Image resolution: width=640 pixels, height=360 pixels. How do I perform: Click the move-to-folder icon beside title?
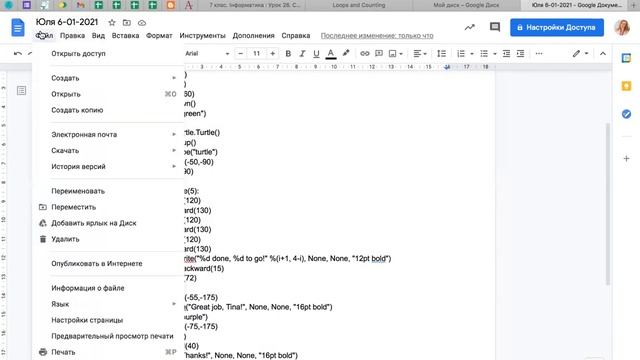pyautogui.click(x=127, y=23)
